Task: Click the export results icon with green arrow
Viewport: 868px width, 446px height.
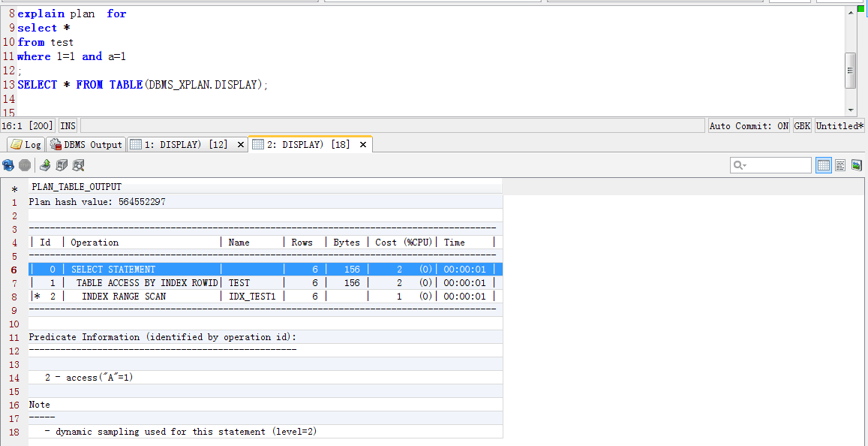Action: tap(46, 165)
